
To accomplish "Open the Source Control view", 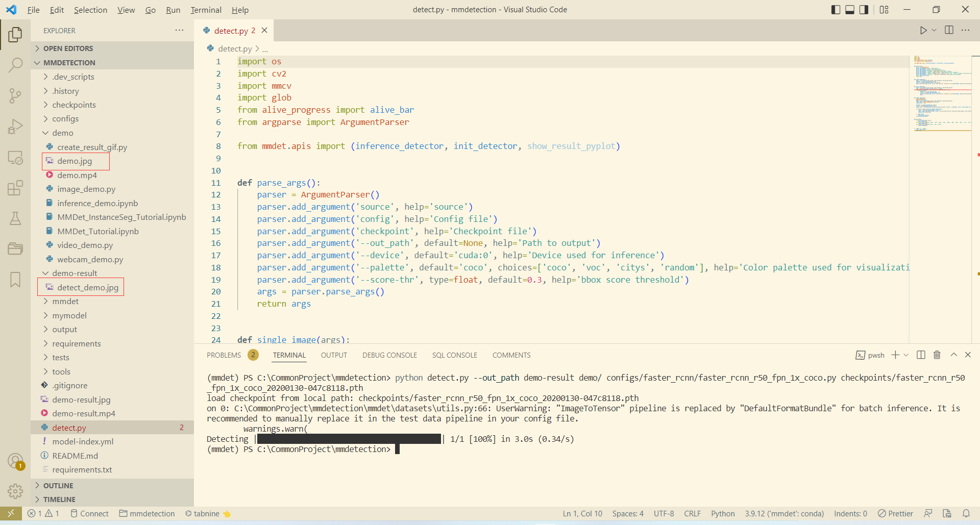I will (15, 95).
